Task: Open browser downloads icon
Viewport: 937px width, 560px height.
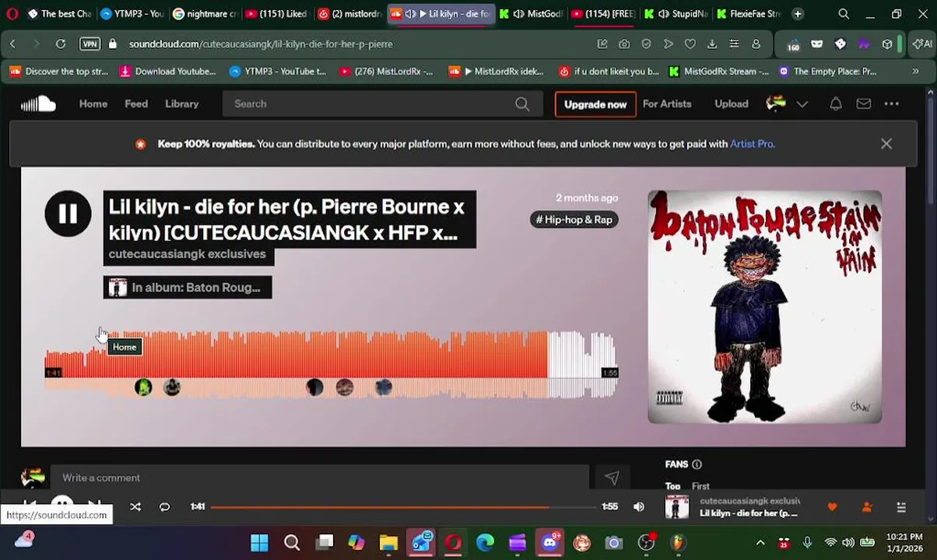Action: point(712,44)
